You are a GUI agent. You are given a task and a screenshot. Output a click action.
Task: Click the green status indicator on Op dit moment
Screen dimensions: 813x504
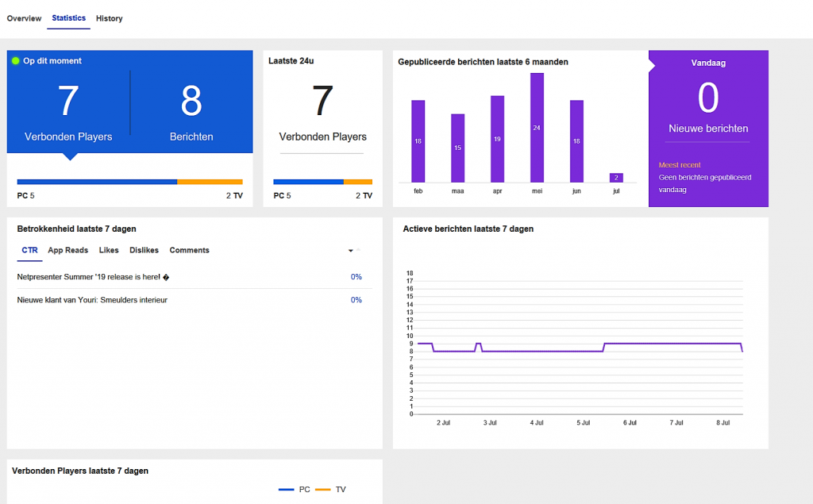click(x=16, y=60)
